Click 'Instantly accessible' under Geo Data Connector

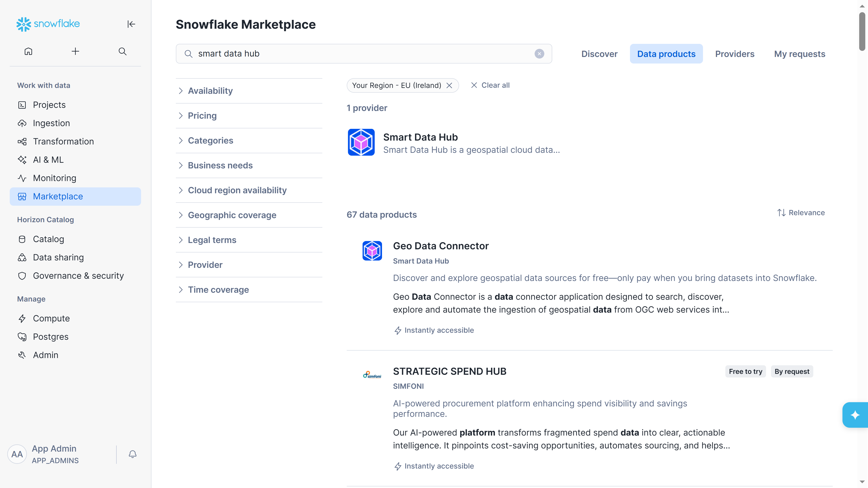[x=434, y=330]
